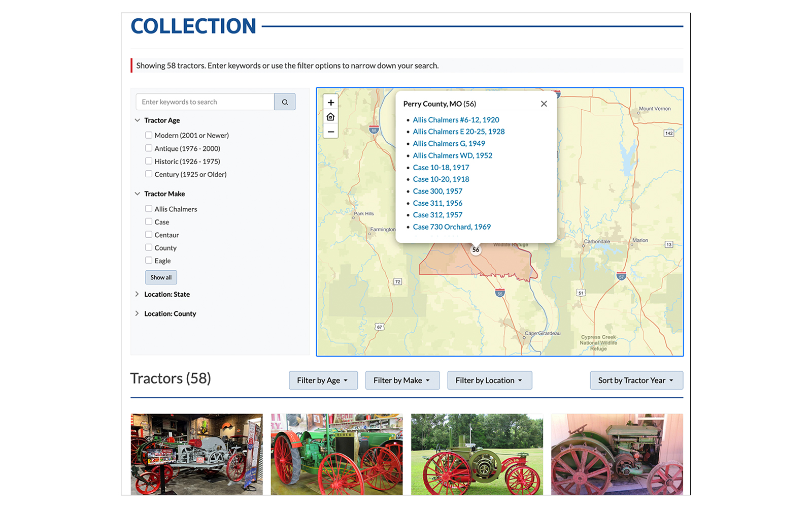Check the Modern (2001 or Newer) box
The height and width of the screenshot is (508, 812).
[149, 135]
